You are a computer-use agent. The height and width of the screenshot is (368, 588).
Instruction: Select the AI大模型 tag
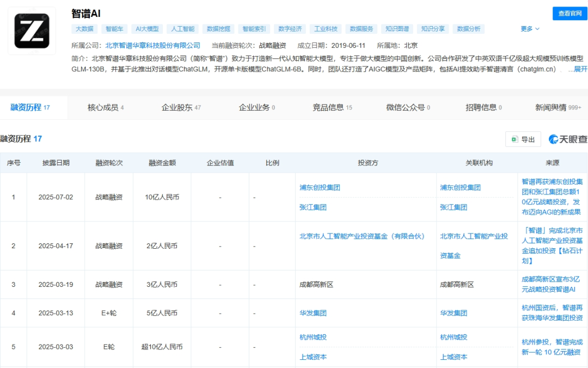coord(146,28)
